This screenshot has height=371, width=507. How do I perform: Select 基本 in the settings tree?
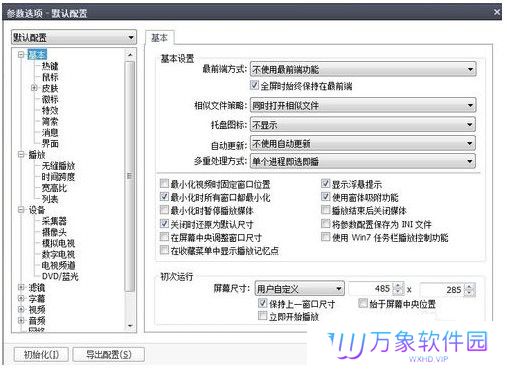(37, 54)
